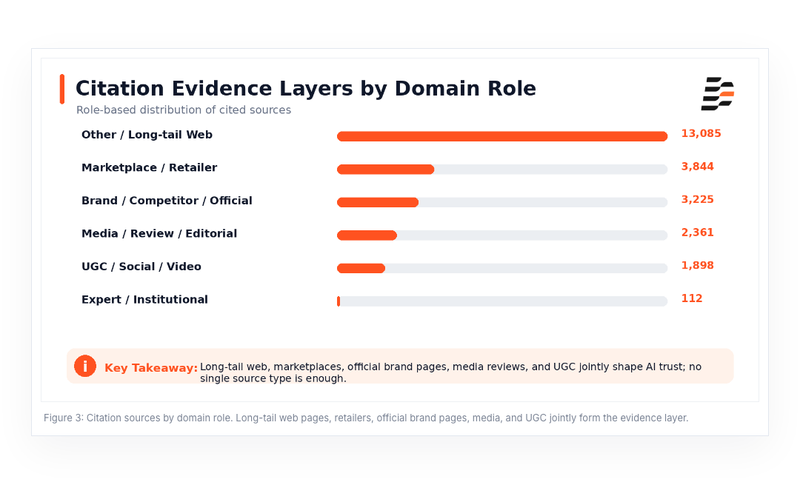Click the striped logo icon top right
Screen dimensions: 800x485
pos(718,94)
